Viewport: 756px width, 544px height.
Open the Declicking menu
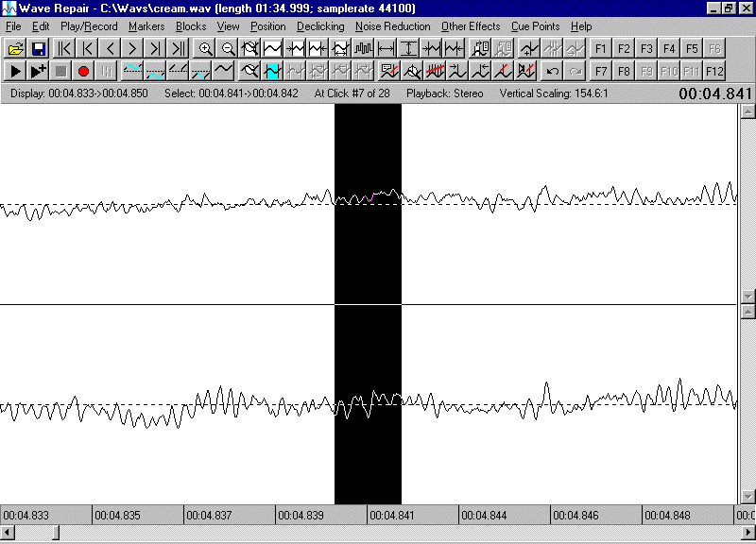coord(320,26)
